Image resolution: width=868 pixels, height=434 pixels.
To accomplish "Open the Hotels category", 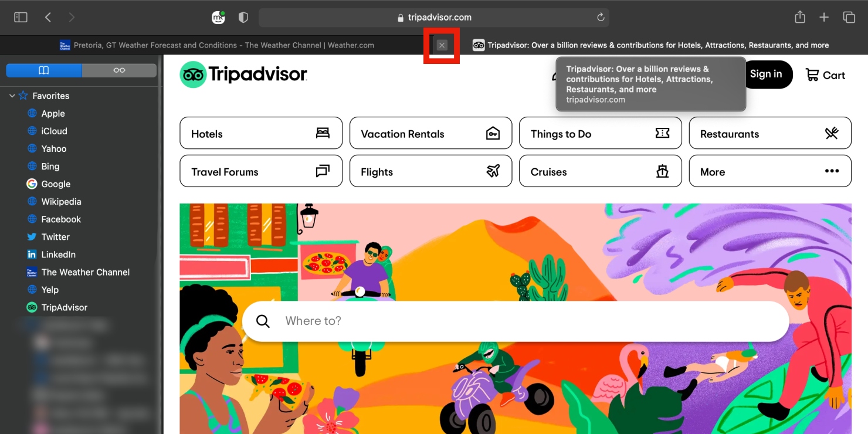I will [261, 133].
